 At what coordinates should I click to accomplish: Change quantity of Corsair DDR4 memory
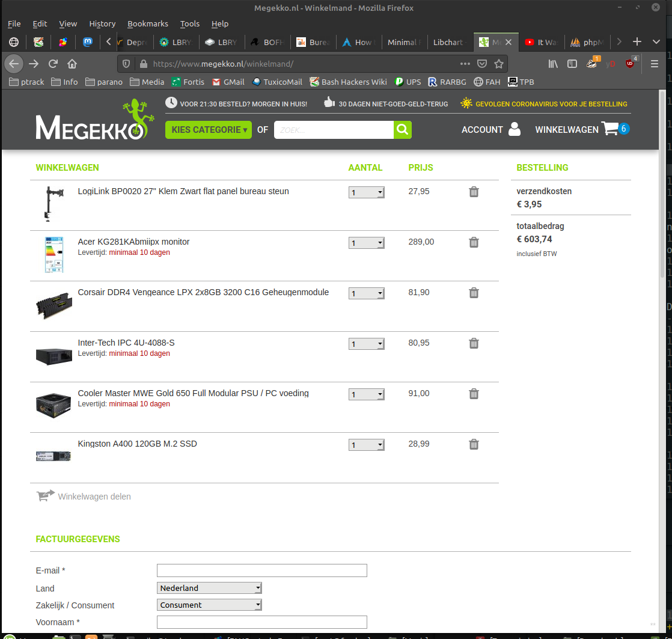tap(367, 293)
